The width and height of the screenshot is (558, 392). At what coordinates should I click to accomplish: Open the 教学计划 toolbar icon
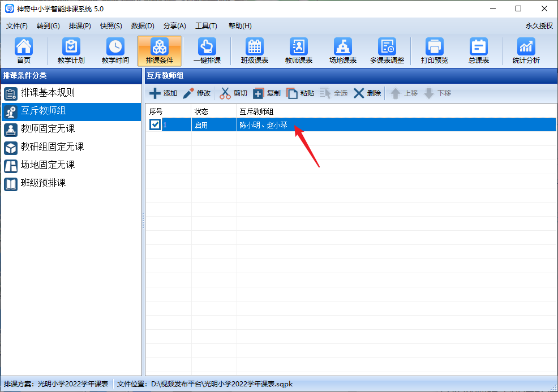(71, 50)
